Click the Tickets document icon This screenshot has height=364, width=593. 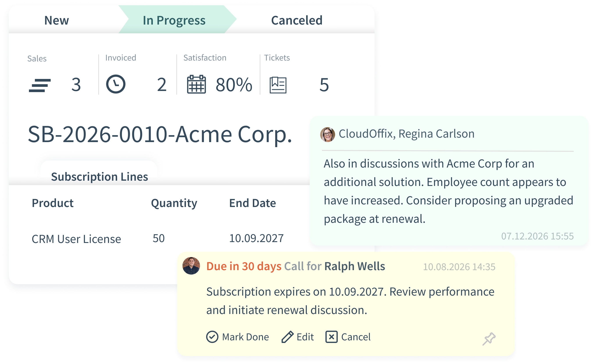[278, 85]
